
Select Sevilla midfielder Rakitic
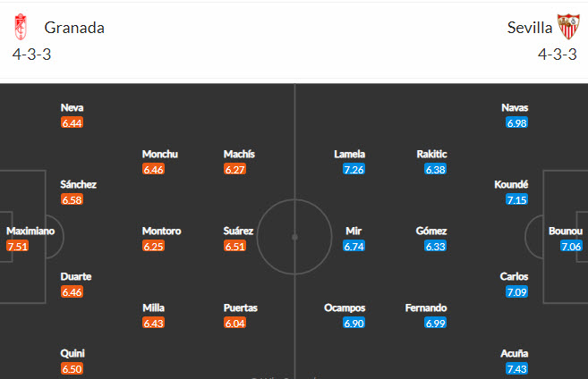pos(431,154)
